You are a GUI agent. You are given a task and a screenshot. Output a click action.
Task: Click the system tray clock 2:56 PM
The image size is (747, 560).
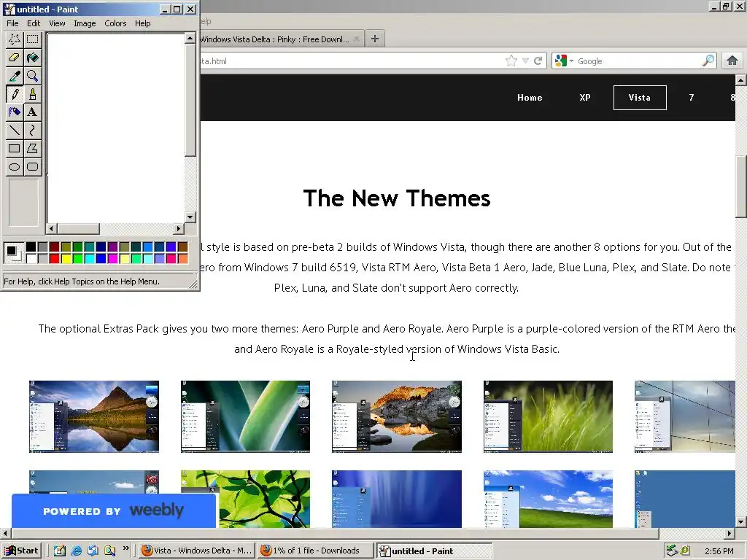click(x=719, y=551)
